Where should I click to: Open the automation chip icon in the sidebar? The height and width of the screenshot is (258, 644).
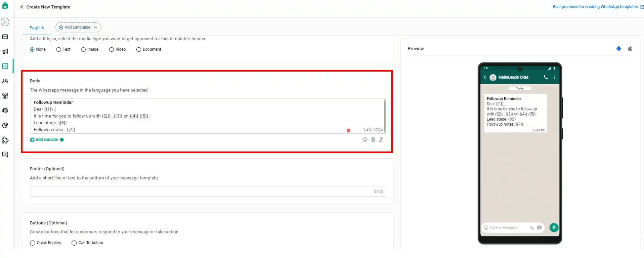5,110
